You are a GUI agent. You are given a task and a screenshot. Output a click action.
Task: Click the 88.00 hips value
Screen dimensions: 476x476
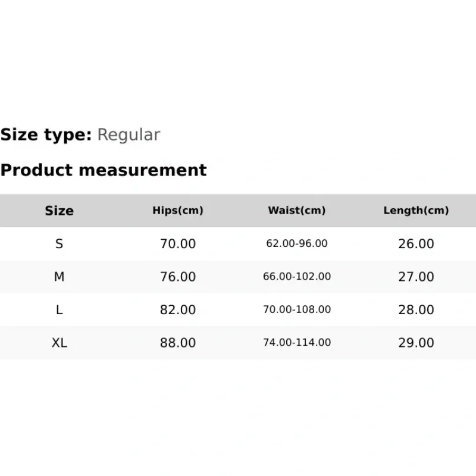pyautogui.click(x=178, y=343)
